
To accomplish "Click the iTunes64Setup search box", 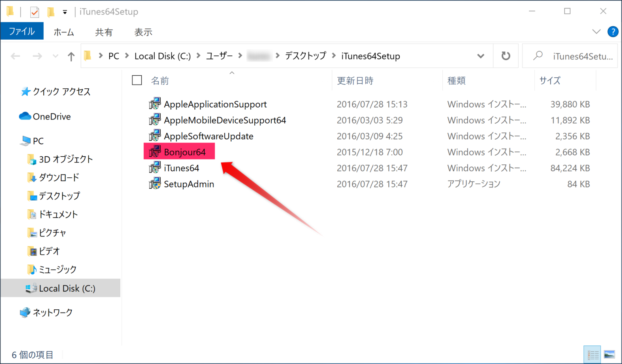I will (x=570, y=56).
